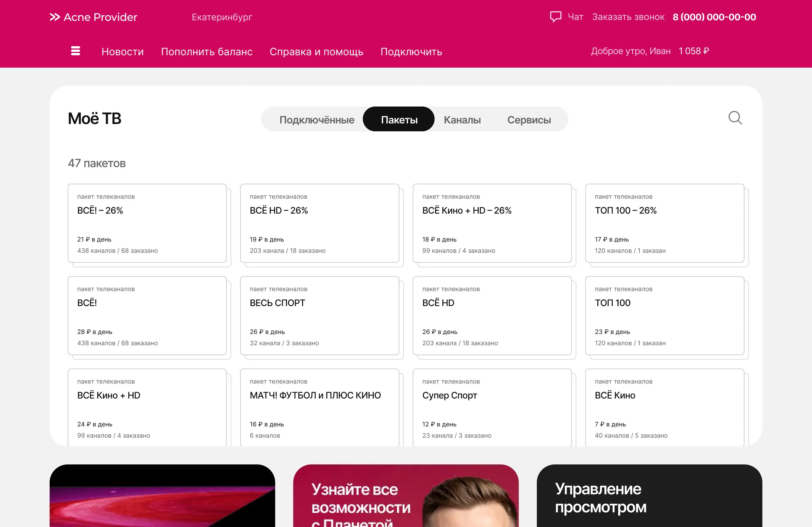Open the ВСЁ HD package for 26 ₽
Screen dimensions: 812x527
pyautogui.click(x=492, y=316)
